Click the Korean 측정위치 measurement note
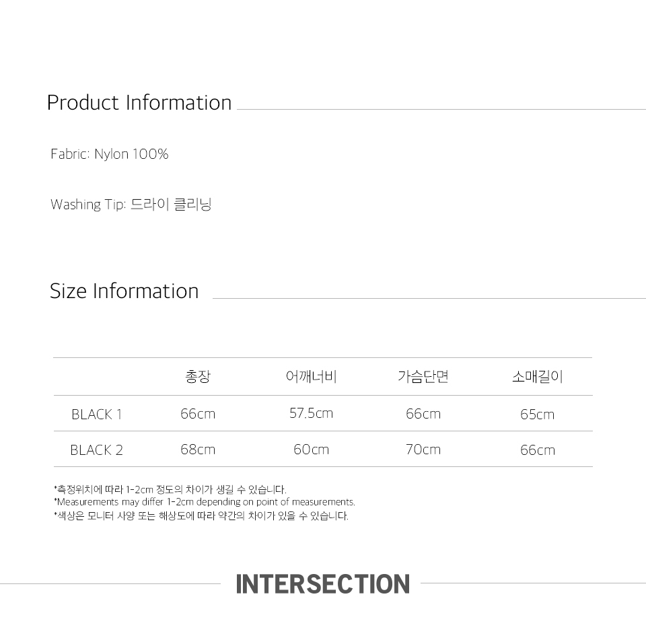The height and width of the screenshot is (644, 646). (x=170, y=489)
